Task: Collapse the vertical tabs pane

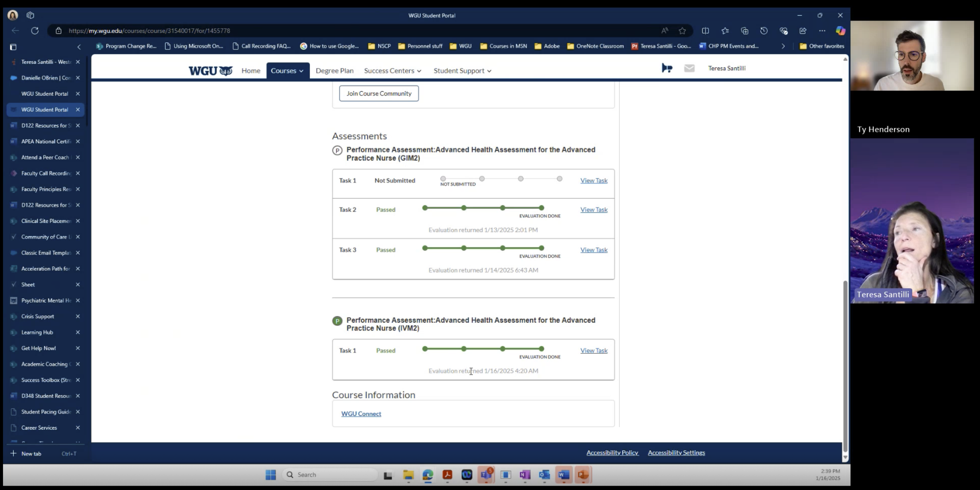Action: (x=79, y=47)
